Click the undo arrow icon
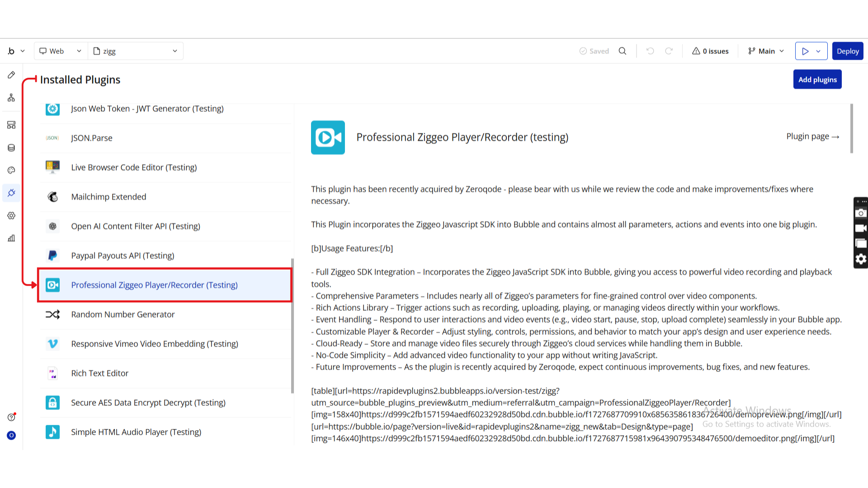 pyautogui.click(x=650, y=51)
